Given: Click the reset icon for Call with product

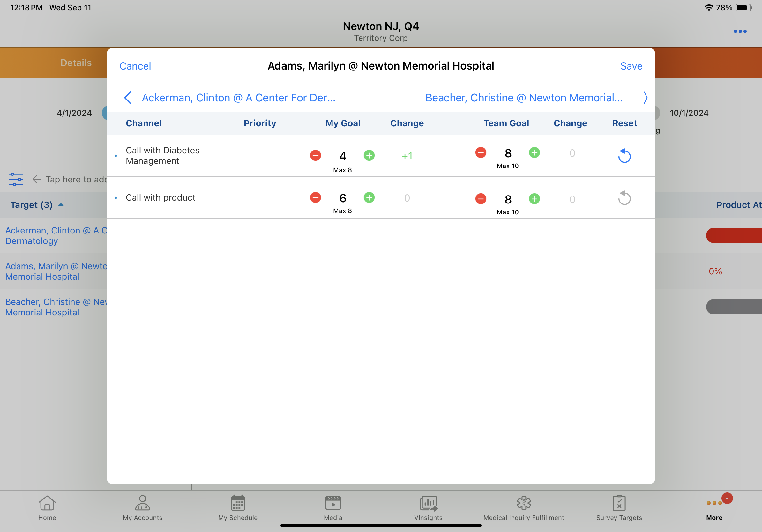Looking at the screenshot, I should (624, 198).
